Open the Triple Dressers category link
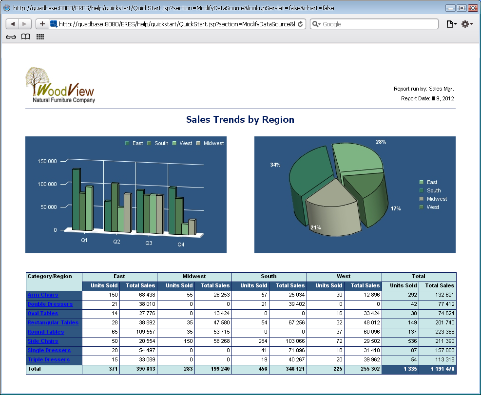Image resolution: width=481 pixels, height=395 pixels. pos(49,360)
